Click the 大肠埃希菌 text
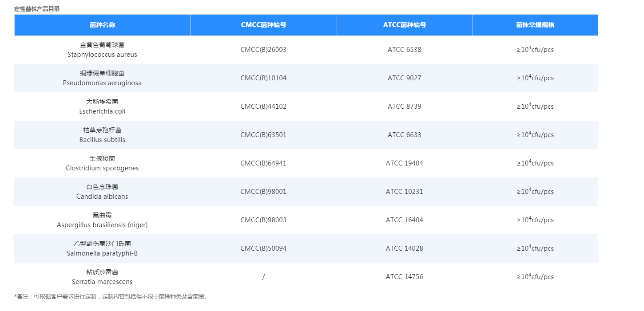 [102, 102]
